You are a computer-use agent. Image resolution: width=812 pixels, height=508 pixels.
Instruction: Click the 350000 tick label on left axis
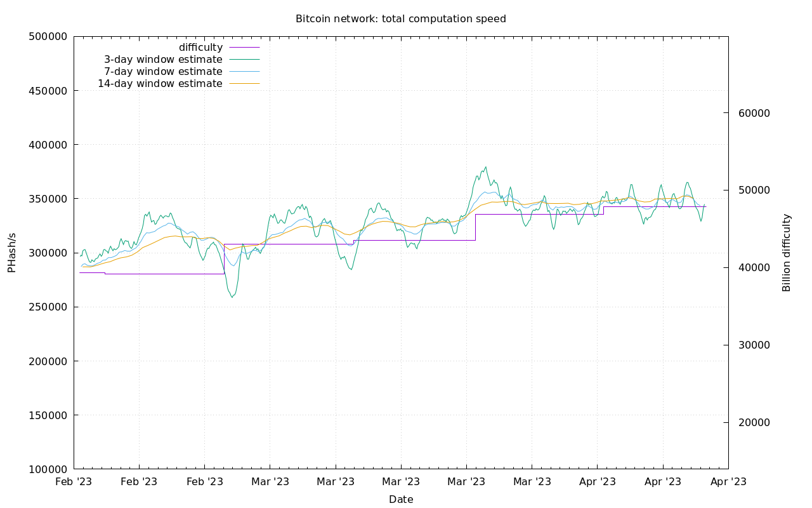(x=48, y=199)
